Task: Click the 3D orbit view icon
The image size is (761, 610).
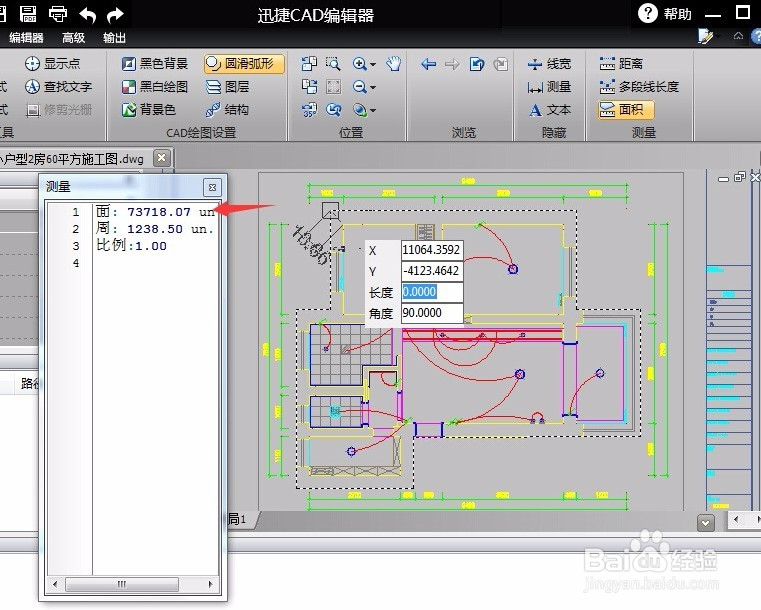Action: (360, 110)
